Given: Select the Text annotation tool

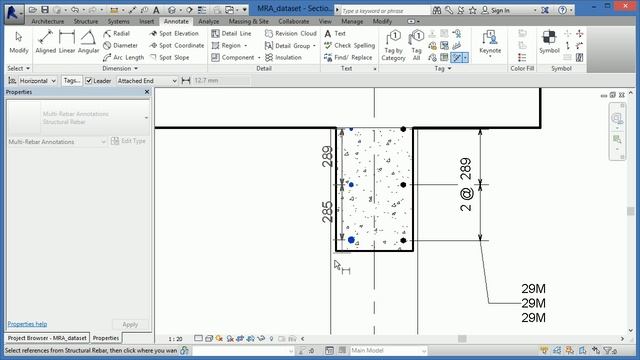Looking at the screenshot, I should click(335, 33).
